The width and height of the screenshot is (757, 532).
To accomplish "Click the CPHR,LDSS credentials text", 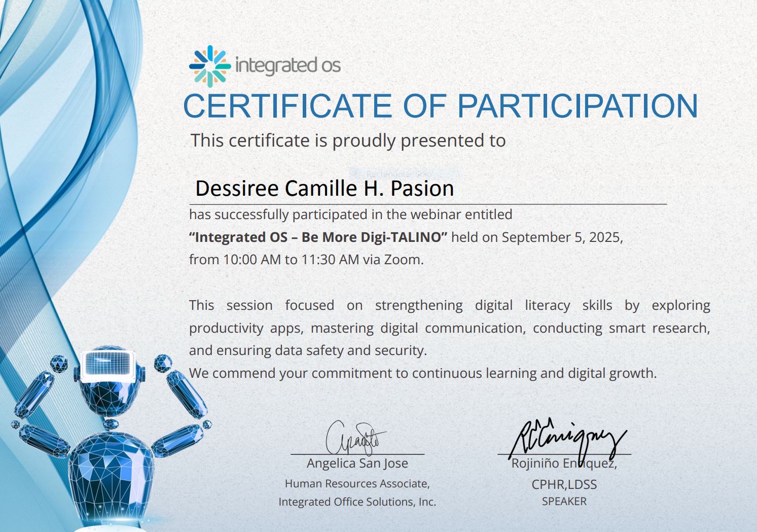I will point(564,484).
